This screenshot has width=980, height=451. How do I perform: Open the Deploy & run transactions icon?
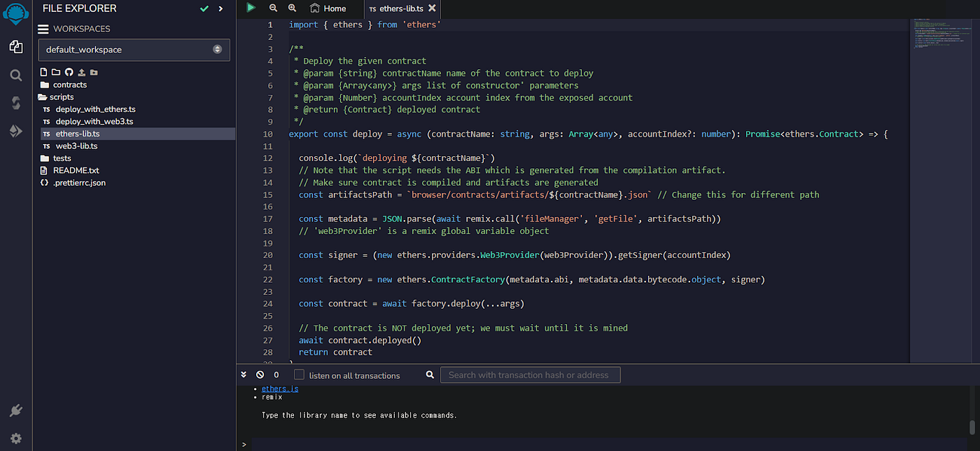[x=15, y=131]
